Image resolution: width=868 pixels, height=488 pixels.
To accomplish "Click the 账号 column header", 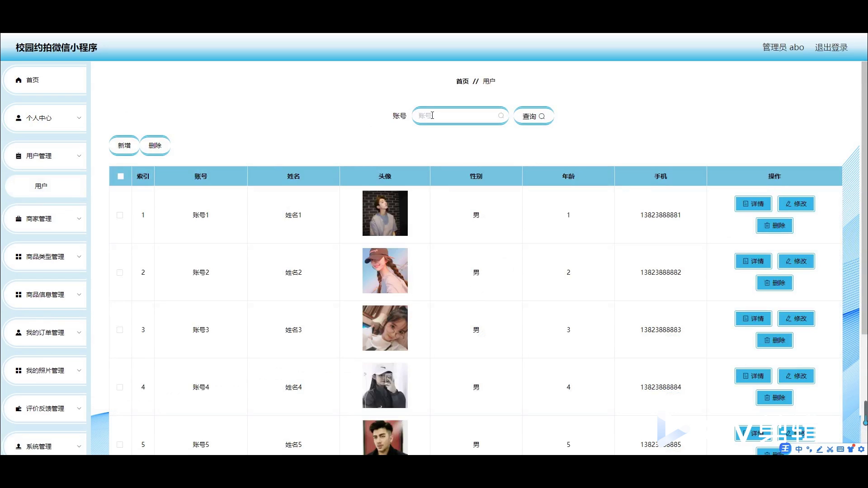I will click(201, 176).
